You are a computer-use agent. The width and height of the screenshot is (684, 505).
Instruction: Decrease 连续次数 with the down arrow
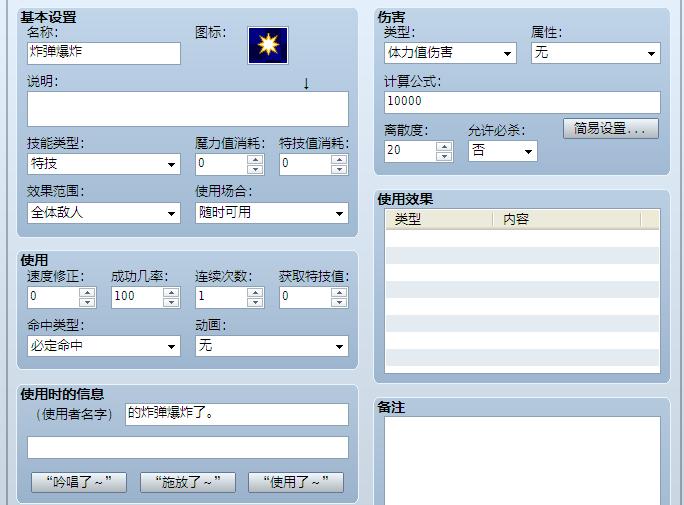(255, 303)
